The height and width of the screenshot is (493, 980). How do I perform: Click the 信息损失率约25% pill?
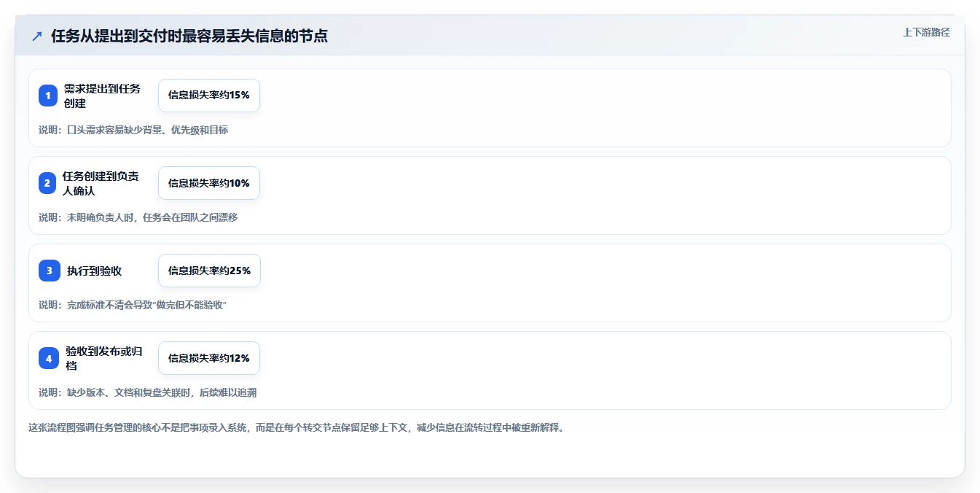pos(209,271)
